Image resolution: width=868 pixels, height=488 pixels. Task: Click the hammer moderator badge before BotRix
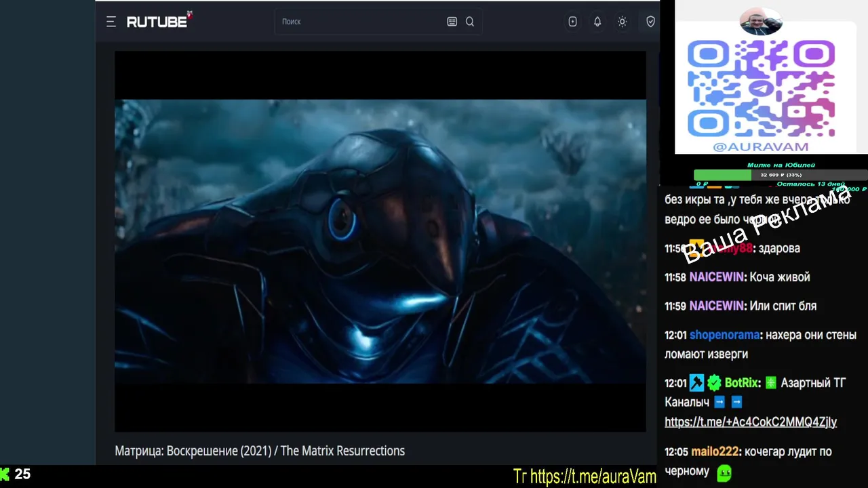coord(697,383)
